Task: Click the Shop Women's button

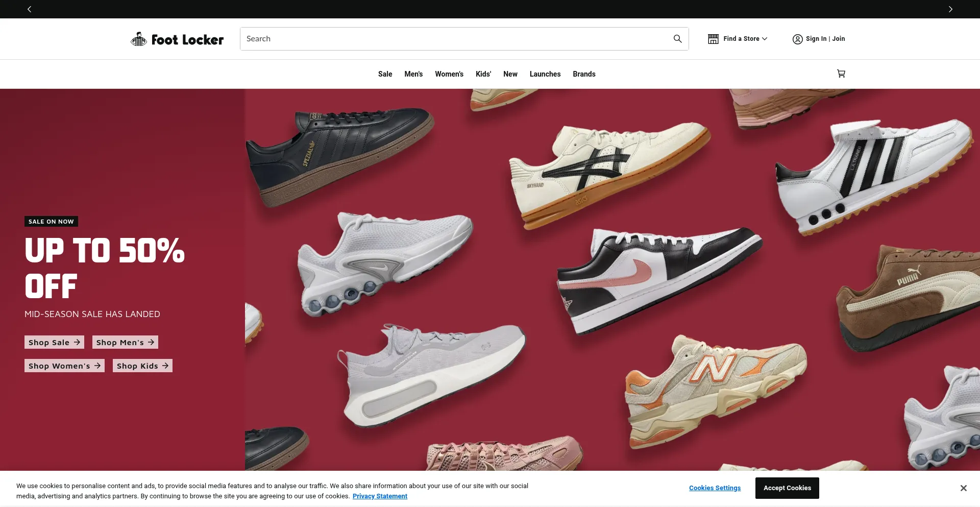Action: click(64, 366)
